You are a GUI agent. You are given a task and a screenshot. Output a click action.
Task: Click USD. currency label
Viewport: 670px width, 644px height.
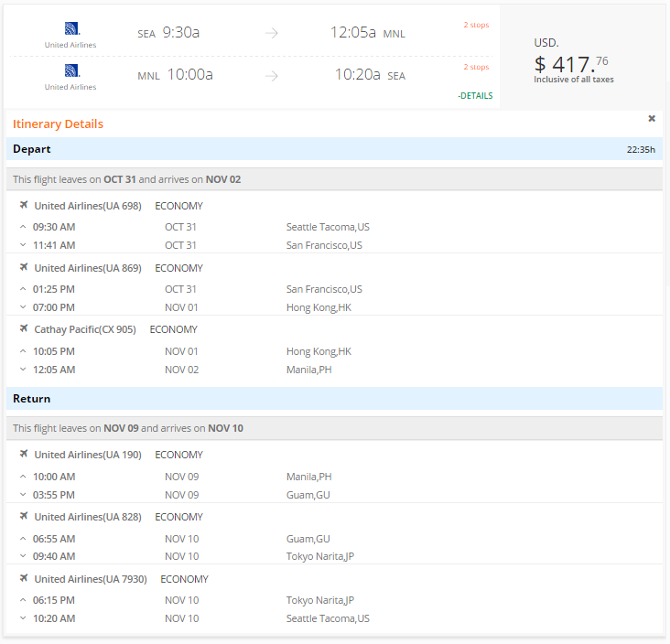(x=546, y=43)
